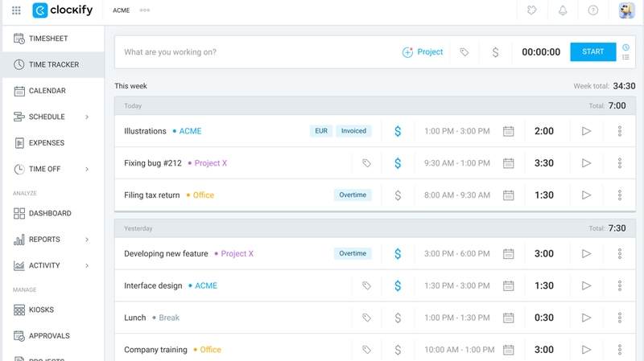644x361 pixels.
Task: Open more options for Illustrations entry
Action: pos(620,131)
